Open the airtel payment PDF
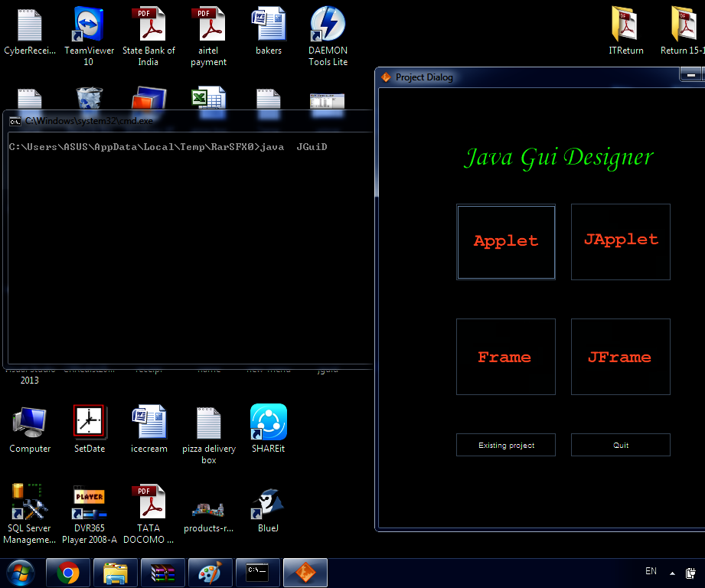The width and height of the screenshot is (705, 588). point(208,36)
